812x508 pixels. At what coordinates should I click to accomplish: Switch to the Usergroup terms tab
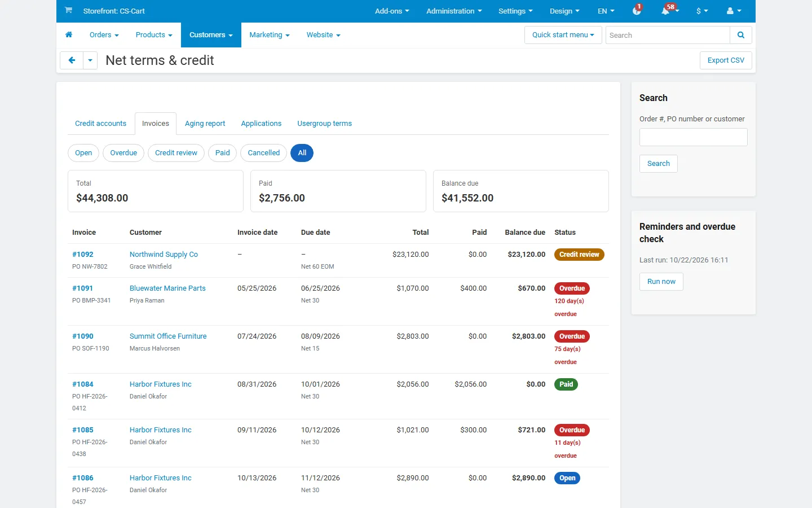[325, 124]
